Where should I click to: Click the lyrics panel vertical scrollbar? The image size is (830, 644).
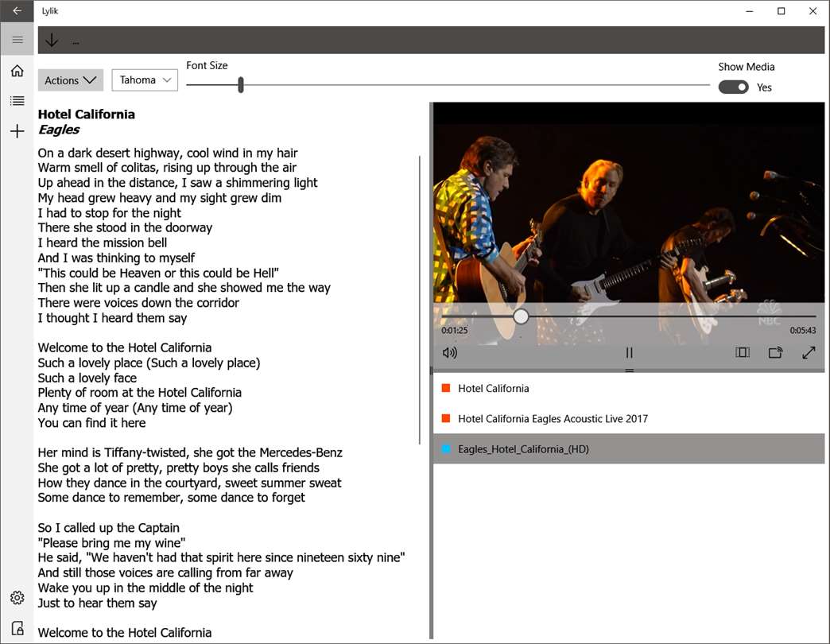tap(419, 300)
